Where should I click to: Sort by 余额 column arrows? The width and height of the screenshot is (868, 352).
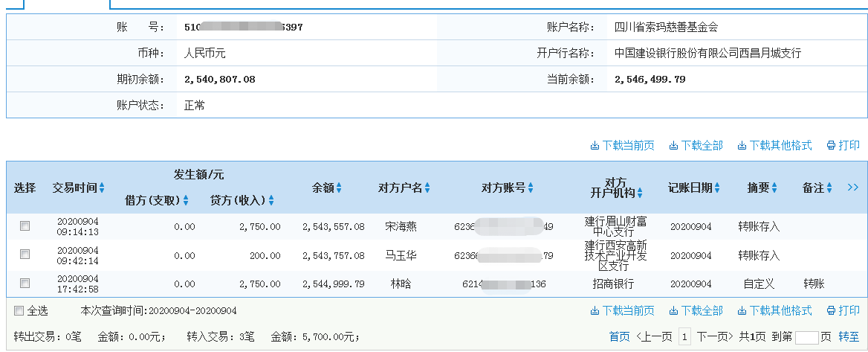339,188
